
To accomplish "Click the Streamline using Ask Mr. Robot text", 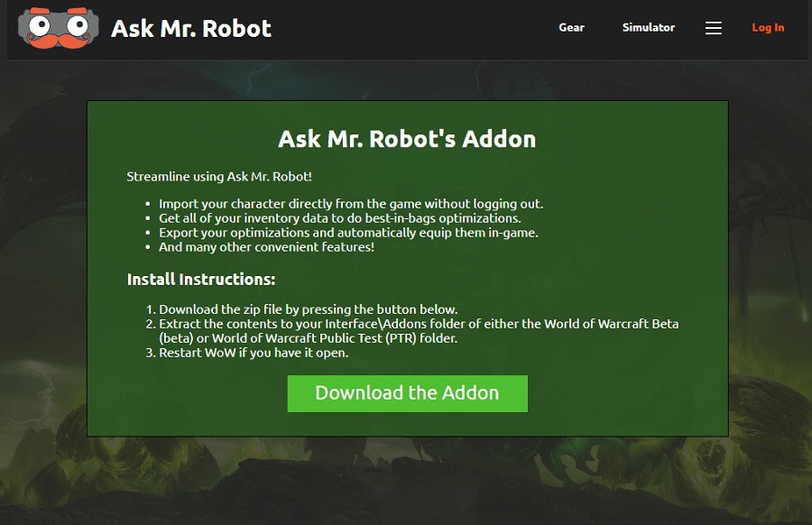I will coord(219,176).
